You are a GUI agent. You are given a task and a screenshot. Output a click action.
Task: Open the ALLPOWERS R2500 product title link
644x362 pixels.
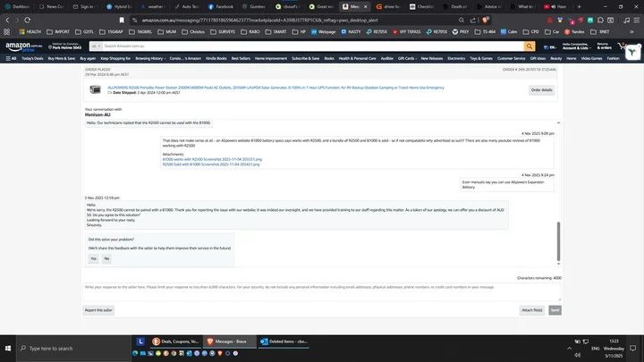275,88
